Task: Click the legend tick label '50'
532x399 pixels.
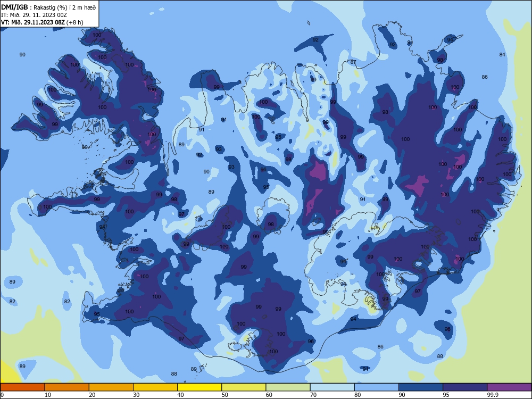Action: [225, 395]
